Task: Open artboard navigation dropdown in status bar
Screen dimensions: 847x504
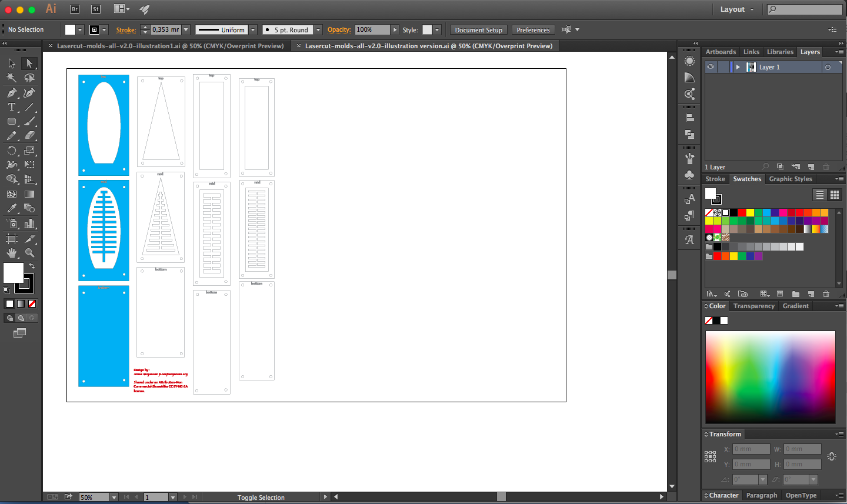Action: tap(173, 498)
